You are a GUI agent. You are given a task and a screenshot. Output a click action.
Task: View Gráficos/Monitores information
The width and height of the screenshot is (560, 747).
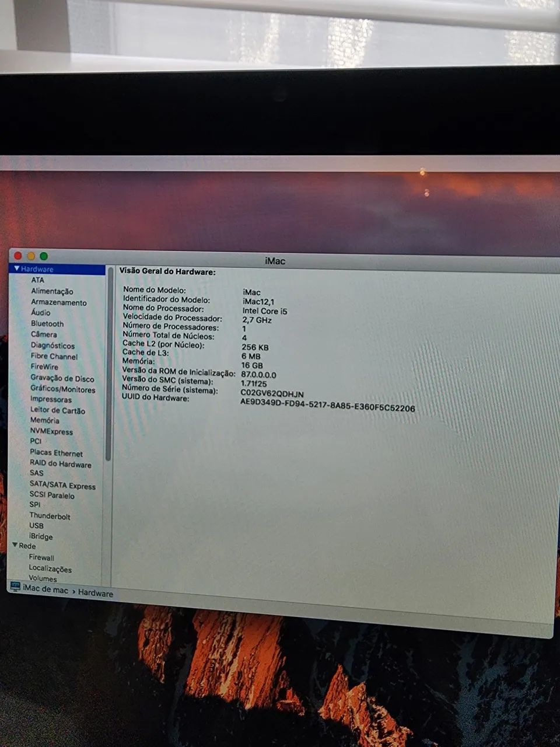point(62,389)
